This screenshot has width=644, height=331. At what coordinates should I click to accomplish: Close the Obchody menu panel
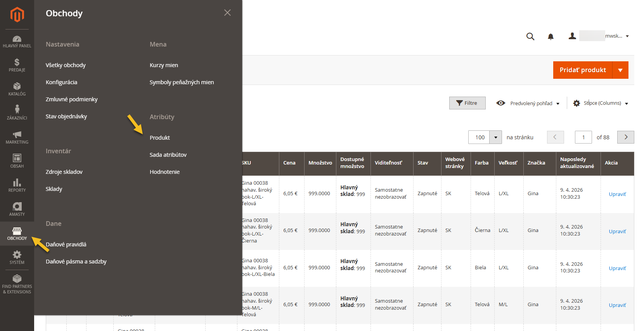(x=227, y=13)
